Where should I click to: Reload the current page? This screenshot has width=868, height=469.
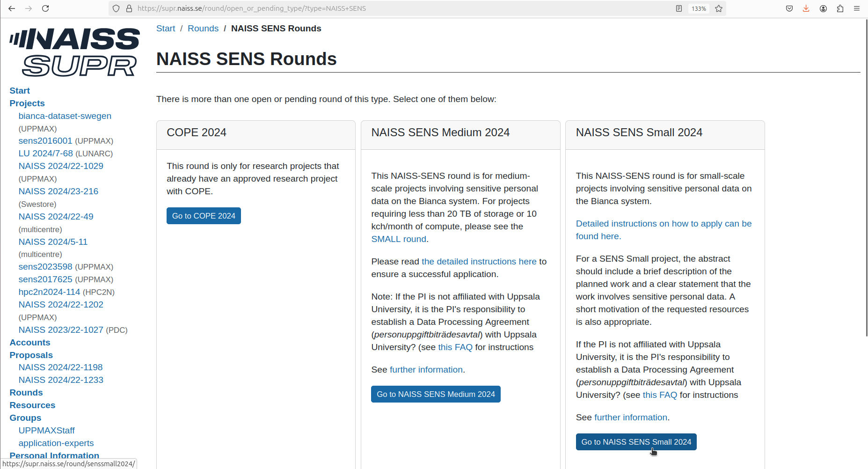click(x=45, y=8)
